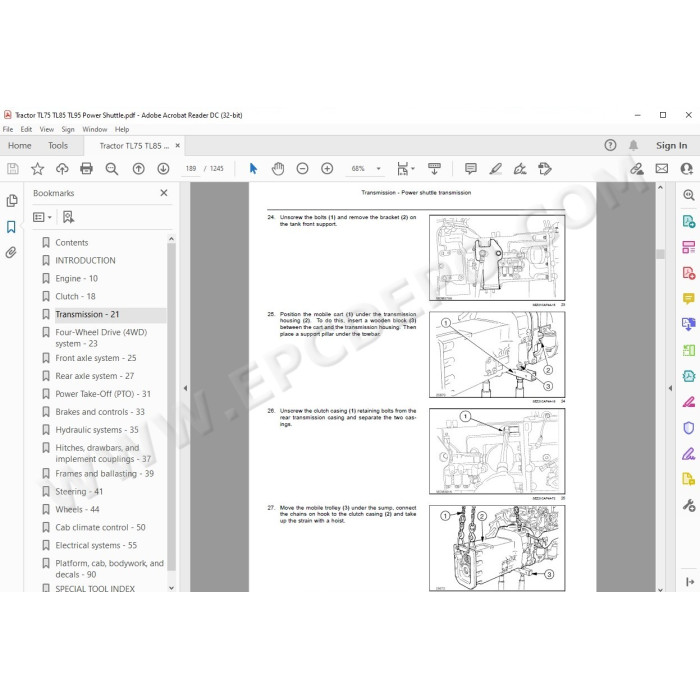Open the INTRODUCTION bookmark
The width and height of the screenshot is (700, 700).
[x=85, y=260]
